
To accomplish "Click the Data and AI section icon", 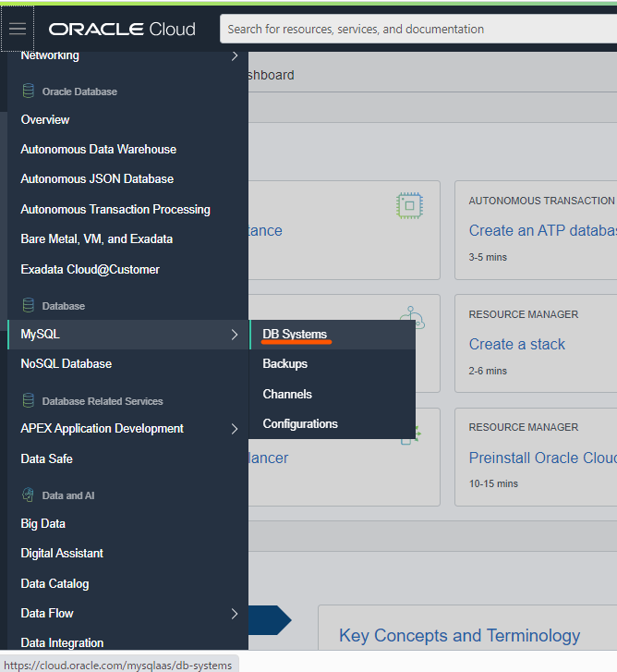I will pos(29,495).
